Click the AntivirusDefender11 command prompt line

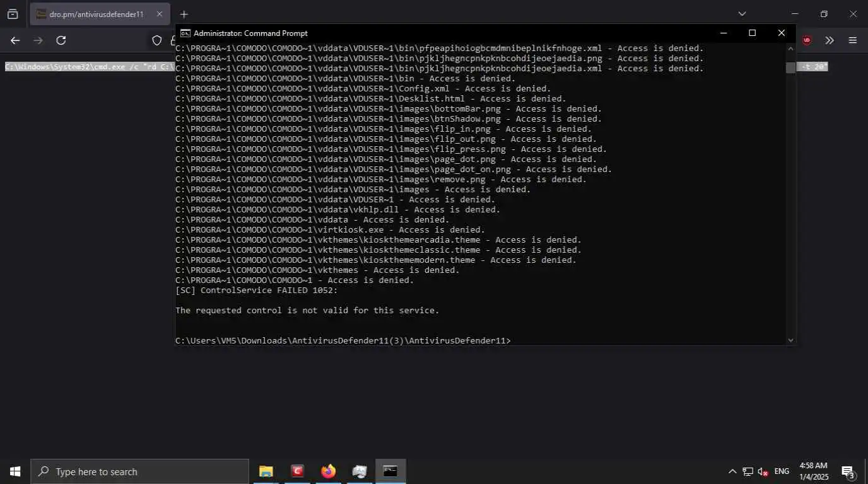tap(343, 341)
